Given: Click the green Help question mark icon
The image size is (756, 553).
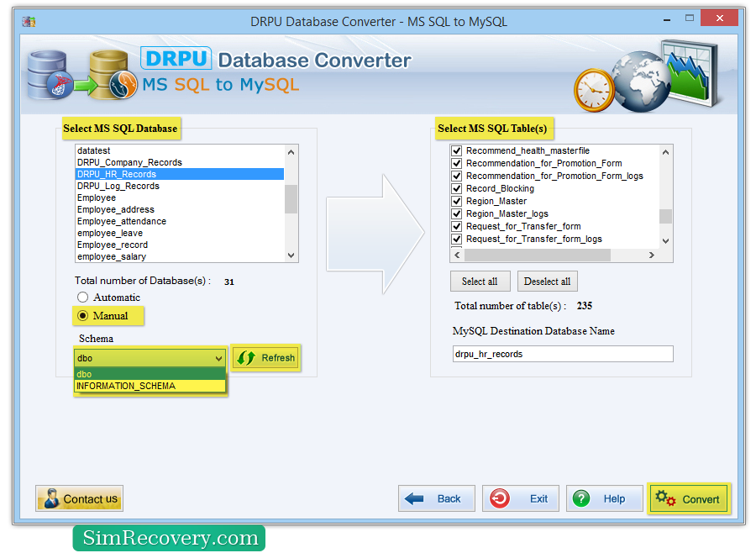Looking at the screenshot, I should click(x=581, y=498).
